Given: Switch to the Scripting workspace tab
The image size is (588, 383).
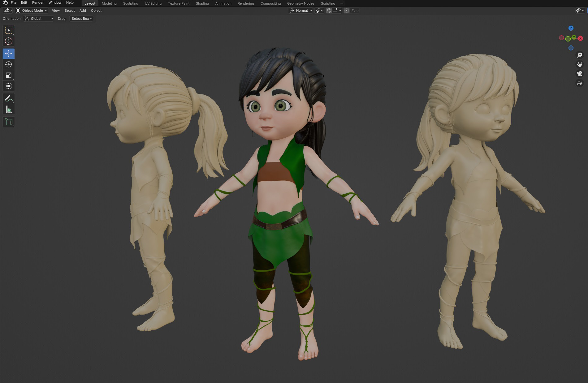Looking at the screenshot, I should point(328,3).
